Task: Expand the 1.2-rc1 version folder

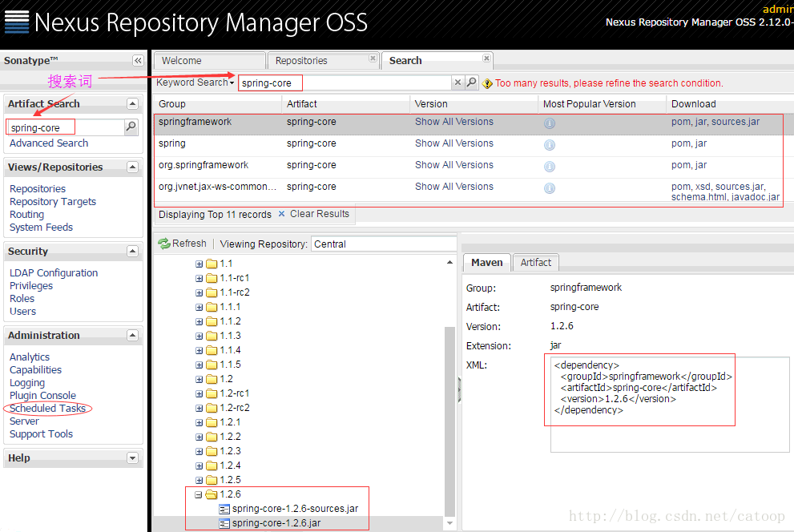Action: pos(199,394)
